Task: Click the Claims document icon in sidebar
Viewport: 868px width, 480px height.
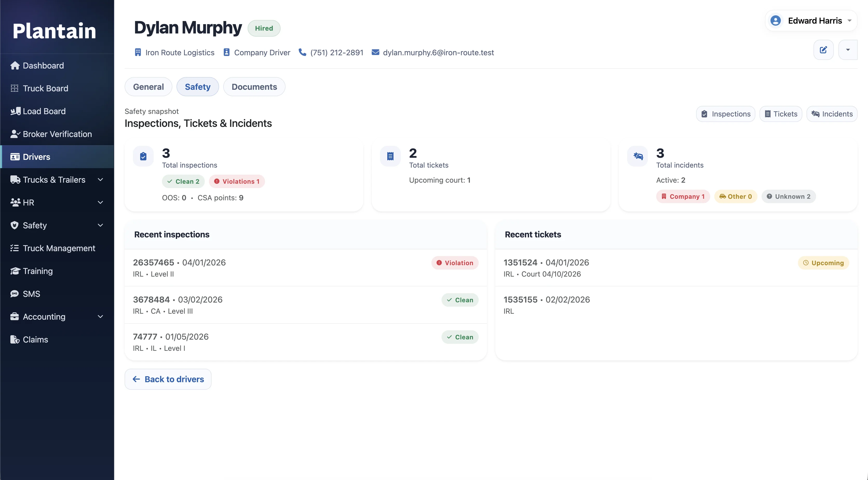Action: pos(15,340)
